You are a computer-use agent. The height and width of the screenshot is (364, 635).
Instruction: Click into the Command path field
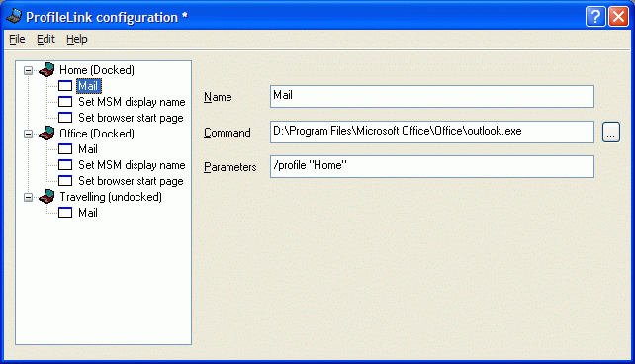(x=432, y=132)
